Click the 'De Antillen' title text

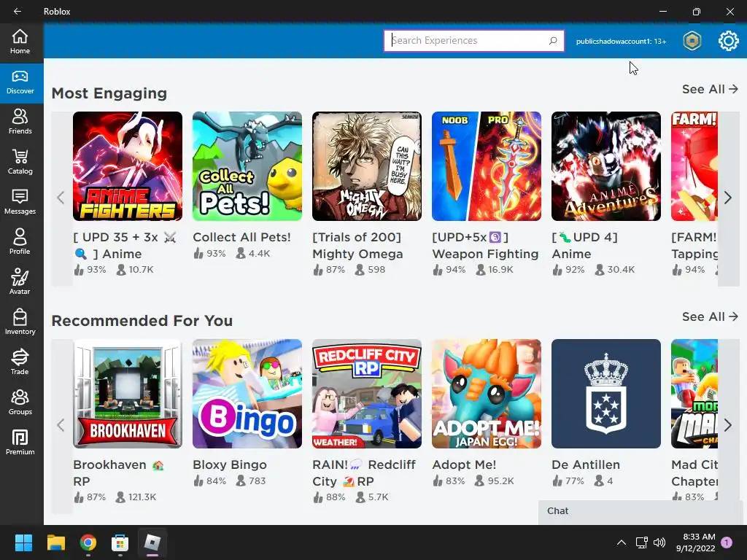(586, 464)
